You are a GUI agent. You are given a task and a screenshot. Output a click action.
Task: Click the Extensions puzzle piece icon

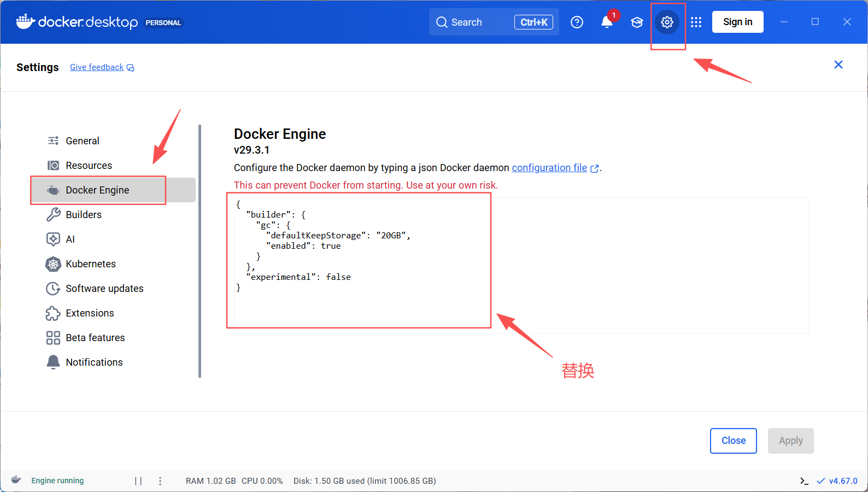click(x=53, y=313)
